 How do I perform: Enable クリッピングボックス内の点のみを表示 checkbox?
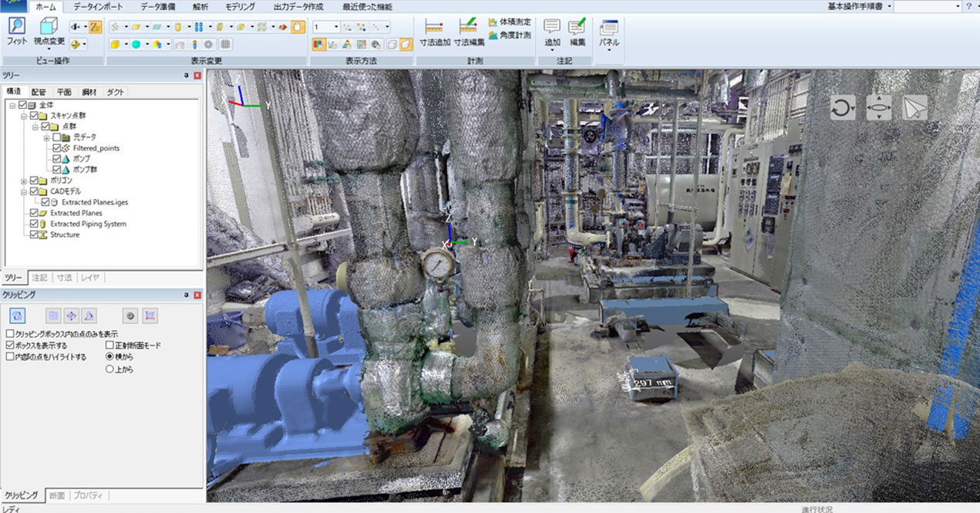tap(9, 334)
